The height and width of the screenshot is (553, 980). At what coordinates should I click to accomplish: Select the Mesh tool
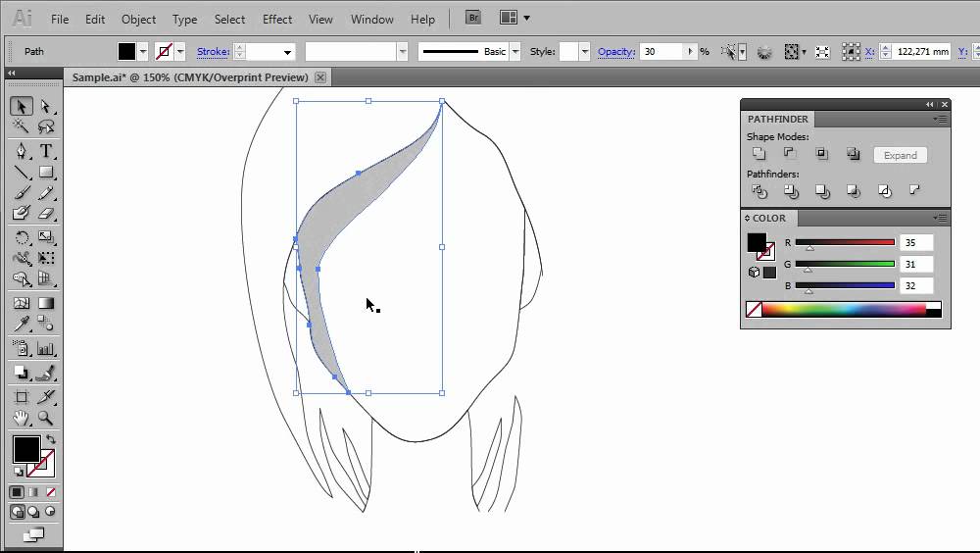coord(22,303)
